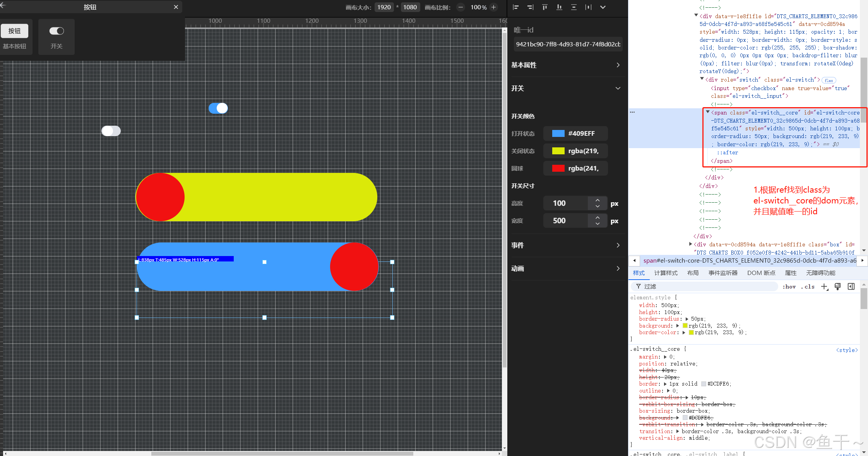The width and height of the screenshot is (868, 456).
Task: Switch to the 布局 tab in DevTools
Action: (693, 273)
